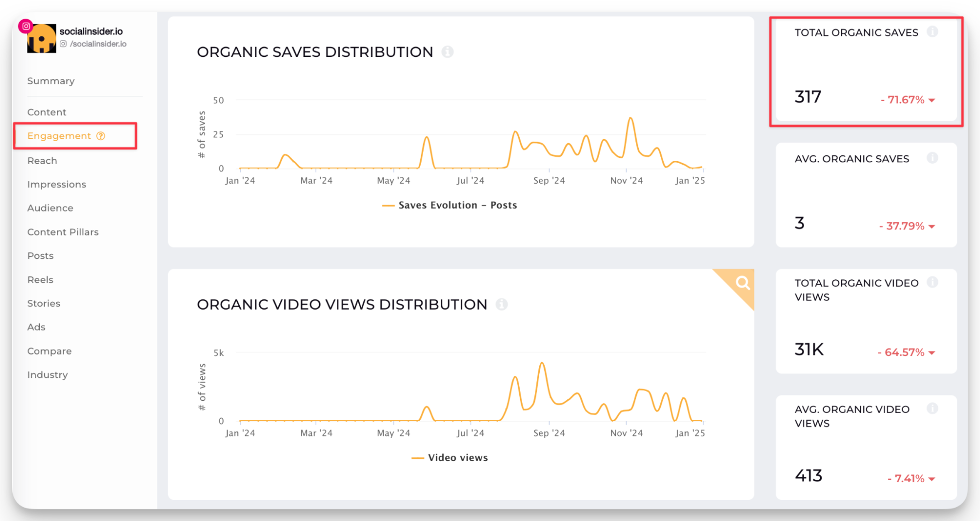Click the socialinsider.io account name

91,31
